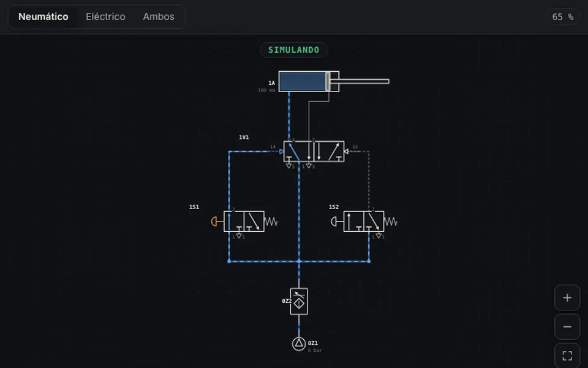Viewport: 588px width, 368px height.
Task: Click the SIMULANDO status badge
Action: coord(294,50)
